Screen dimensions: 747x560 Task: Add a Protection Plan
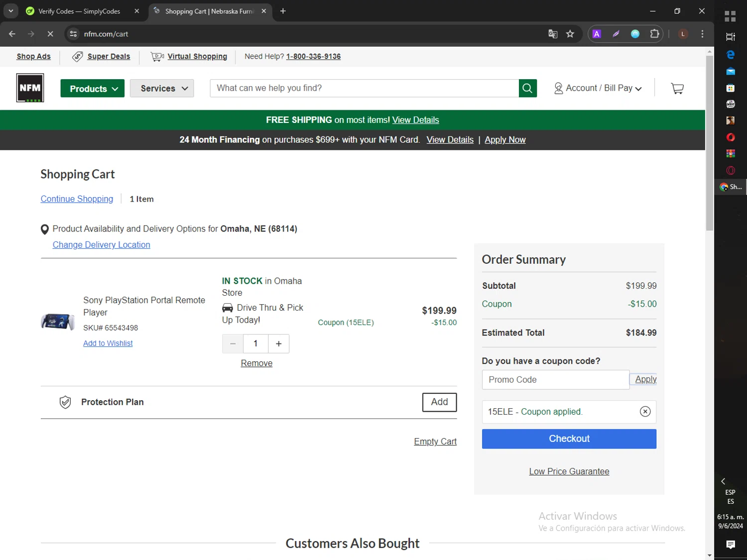[x=439, y=402]
